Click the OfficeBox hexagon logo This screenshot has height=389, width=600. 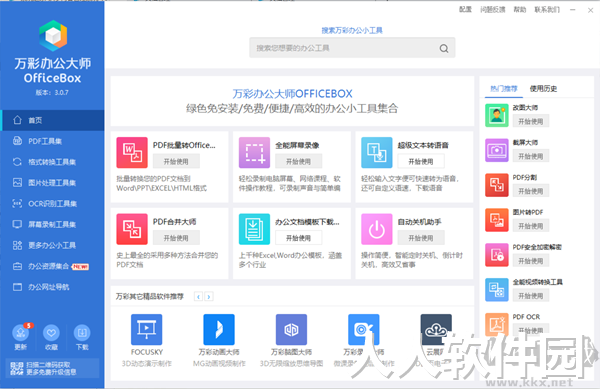(53, 36)
